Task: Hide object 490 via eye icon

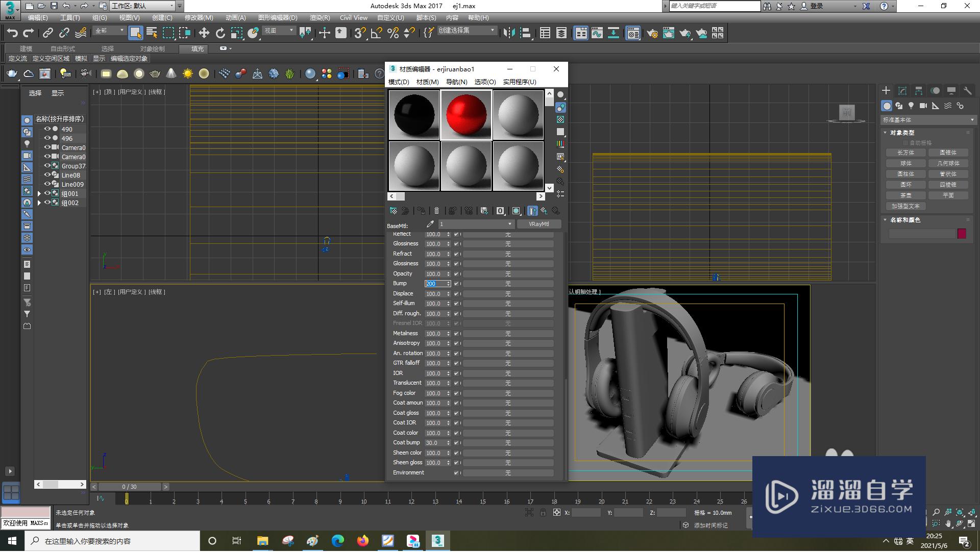Action: (47, 129)
